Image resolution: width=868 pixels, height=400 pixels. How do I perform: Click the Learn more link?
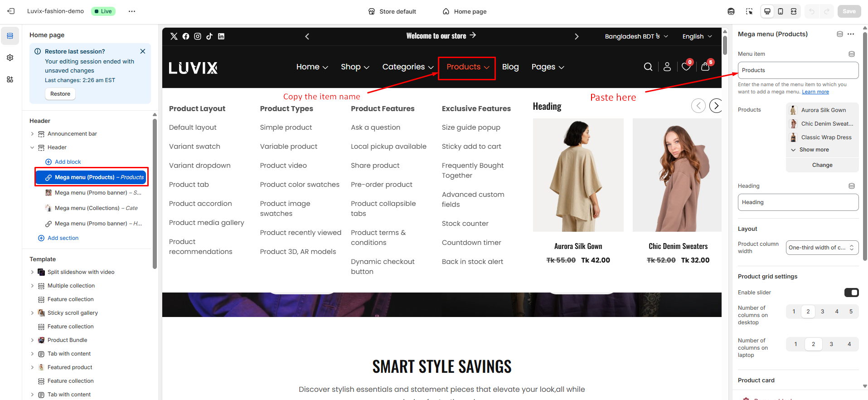click(815, 92)
